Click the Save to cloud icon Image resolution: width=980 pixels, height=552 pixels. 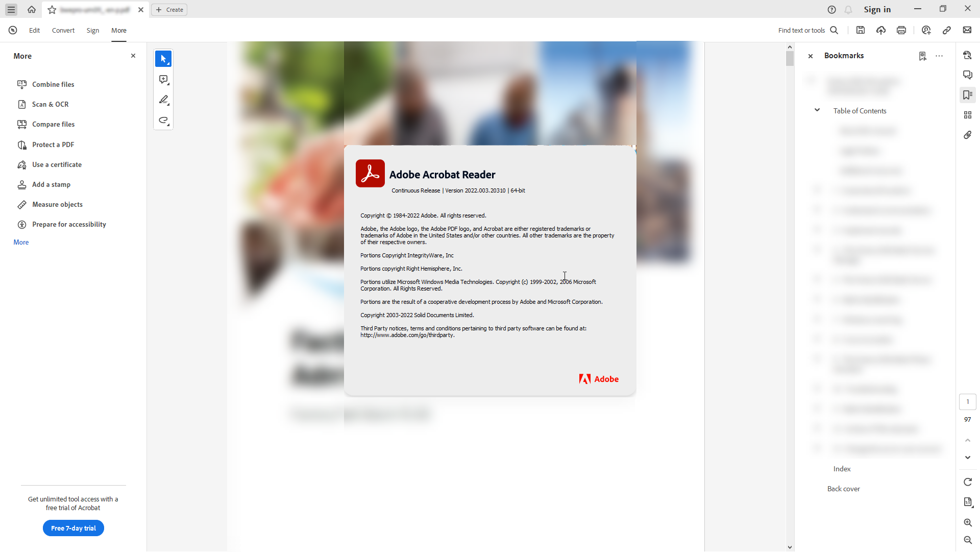(880, 30)
